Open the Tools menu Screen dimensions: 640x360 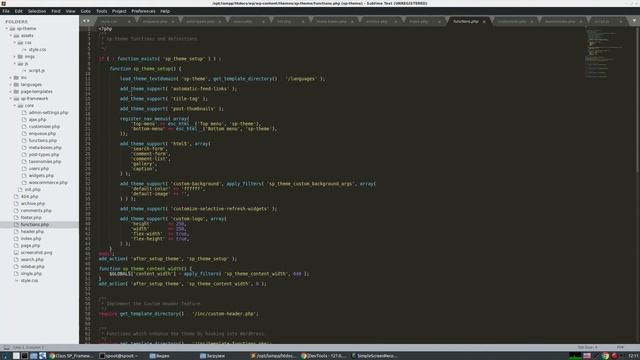101,11
